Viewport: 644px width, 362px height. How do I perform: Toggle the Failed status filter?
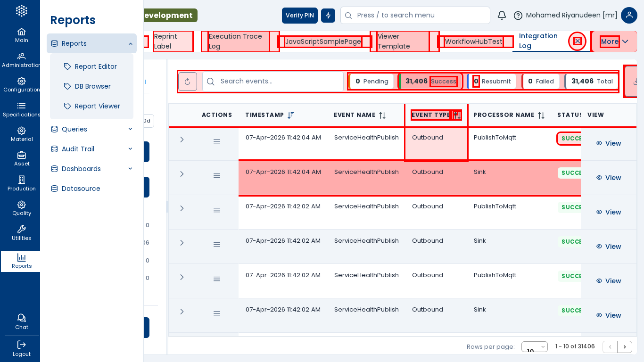pyautogui.click(x=541, y=82)
